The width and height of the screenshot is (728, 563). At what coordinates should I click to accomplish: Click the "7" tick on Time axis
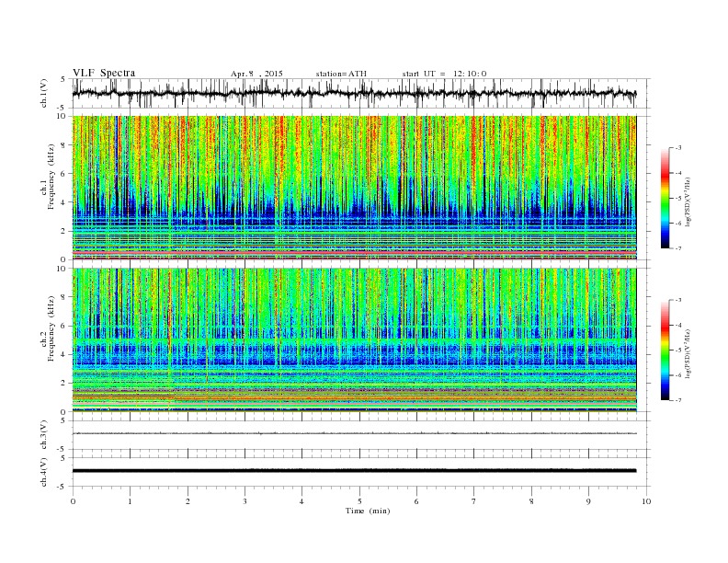474,501
